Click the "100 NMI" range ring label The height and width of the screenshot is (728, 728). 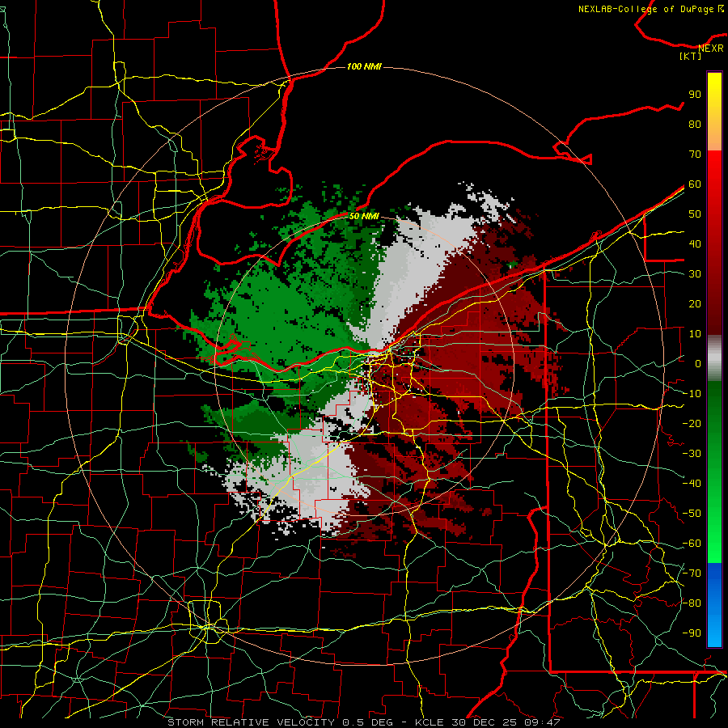tap(364, 66)
